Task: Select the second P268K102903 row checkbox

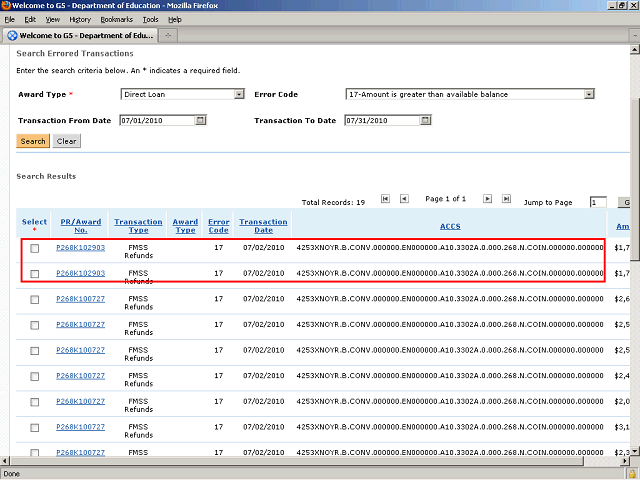Action: 35,274
